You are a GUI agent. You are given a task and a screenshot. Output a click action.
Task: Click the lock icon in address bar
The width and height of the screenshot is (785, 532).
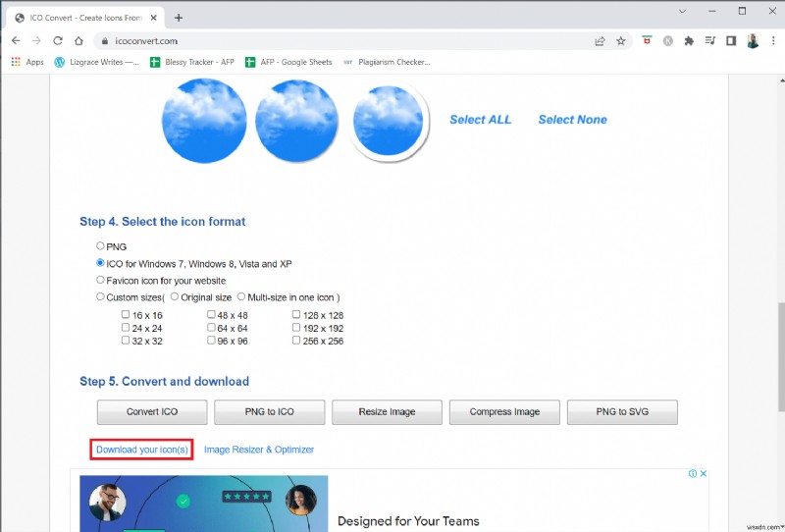point(105,41)
